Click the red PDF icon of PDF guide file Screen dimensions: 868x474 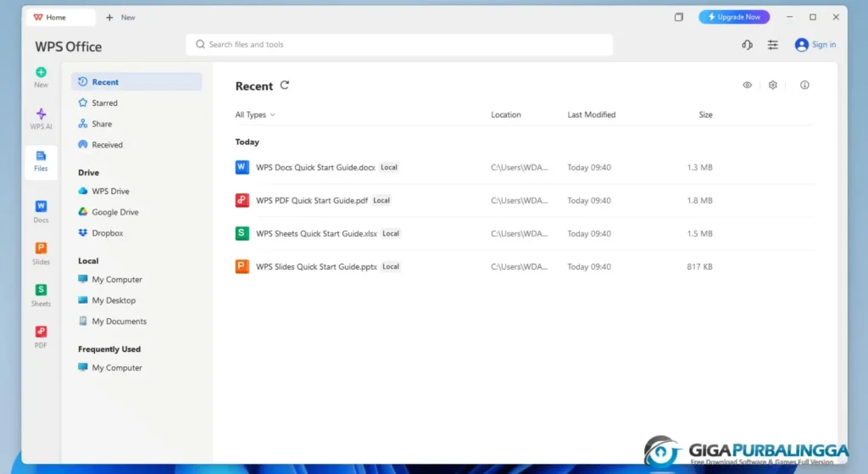click(x=242, y=200)
